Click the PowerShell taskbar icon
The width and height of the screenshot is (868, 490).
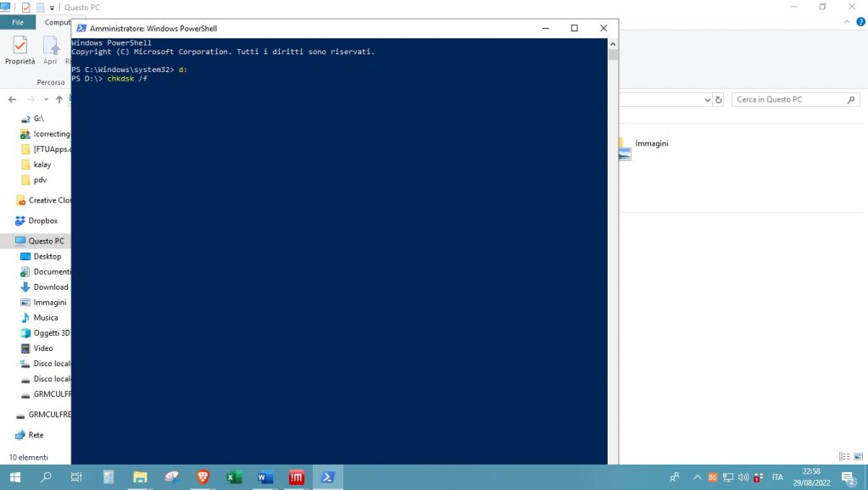pyautogui.click(x=327, y=477)
